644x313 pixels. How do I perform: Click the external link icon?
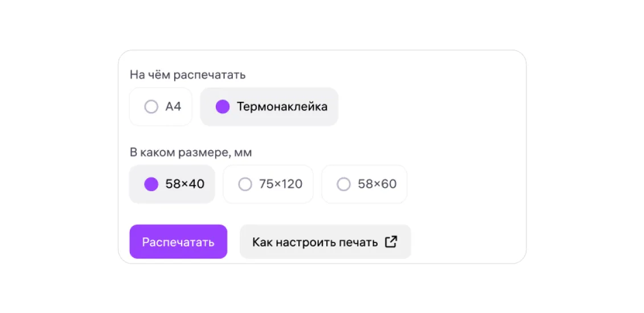point(391,241)
